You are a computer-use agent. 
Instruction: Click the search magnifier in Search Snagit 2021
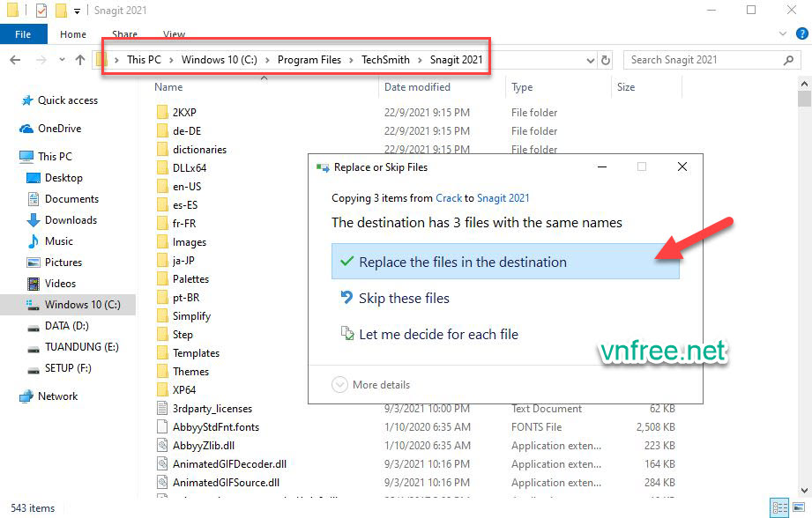787,59
